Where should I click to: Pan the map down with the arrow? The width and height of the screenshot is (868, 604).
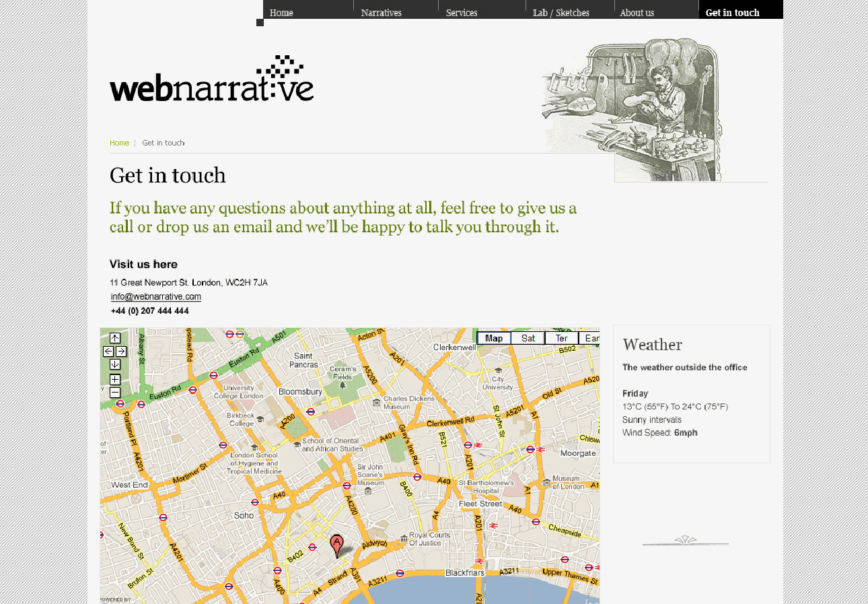tap(115, 364)
